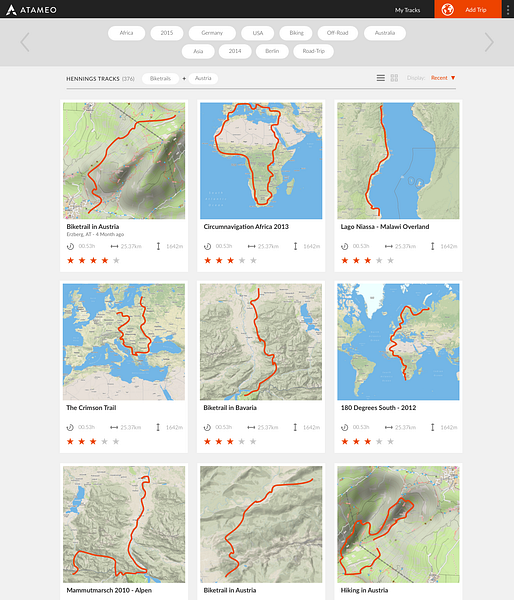Click distance icon on Biketrail in Bavaria card

pyautogui.click(x=251, y=427)
